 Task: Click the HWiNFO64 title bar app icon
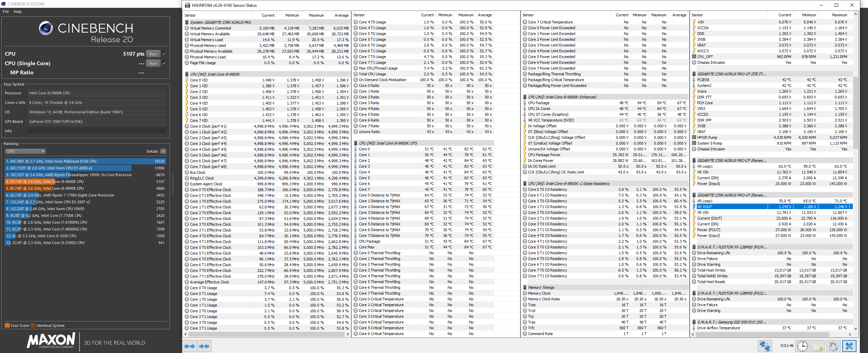click(188, 5)
